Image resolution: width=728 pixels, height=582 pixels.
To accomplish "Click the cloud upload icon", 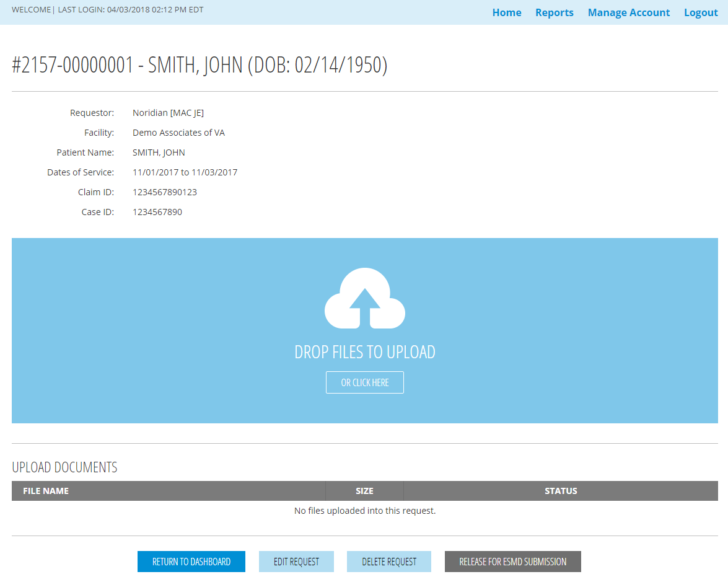I will tap(364, 298).
